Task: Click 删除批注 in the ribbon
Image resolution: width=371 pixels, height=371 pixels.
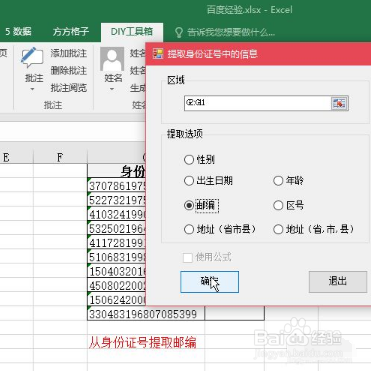Action: coord(69,70)
